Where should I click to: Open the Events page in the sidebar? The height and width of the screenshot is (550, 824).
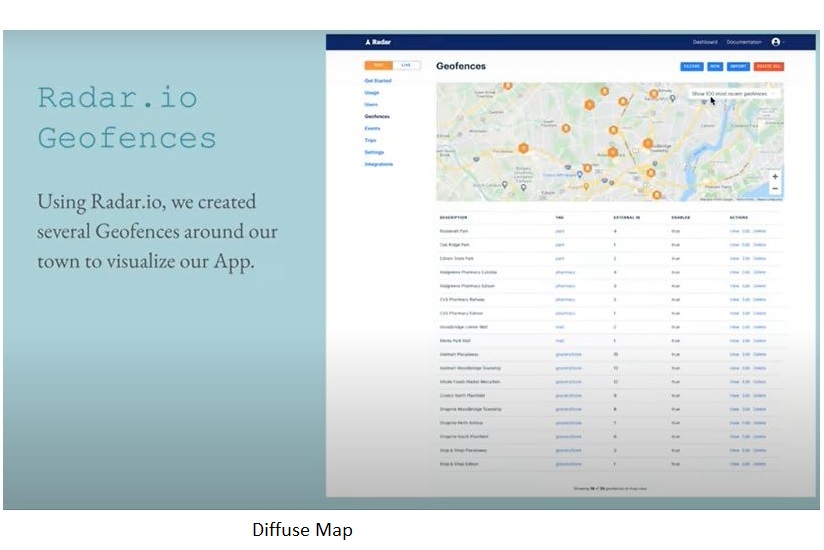pyautogui.click(x=372, y=129)
